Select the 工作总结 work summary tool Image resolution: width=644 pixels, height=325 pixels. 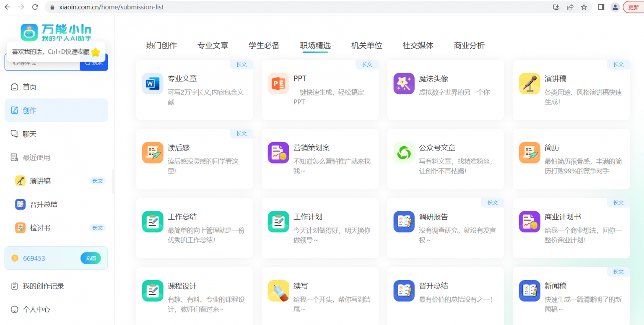click(x=194, y=228)
